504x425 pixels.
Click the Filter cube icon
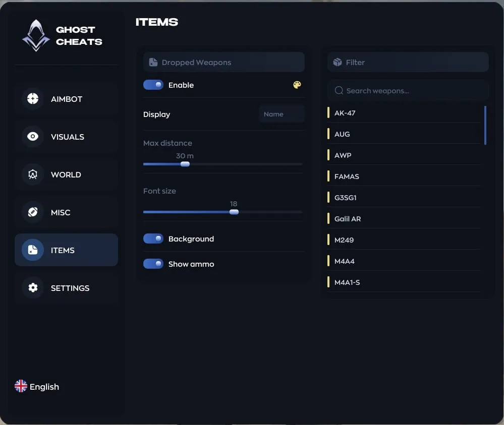tap(338, 63)
